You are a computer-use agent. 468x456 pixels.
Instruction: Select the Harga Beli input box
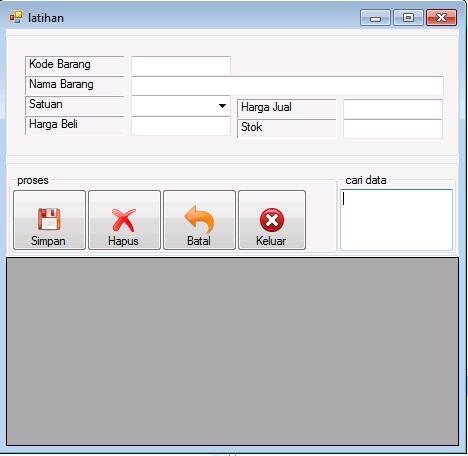(181, 126)
